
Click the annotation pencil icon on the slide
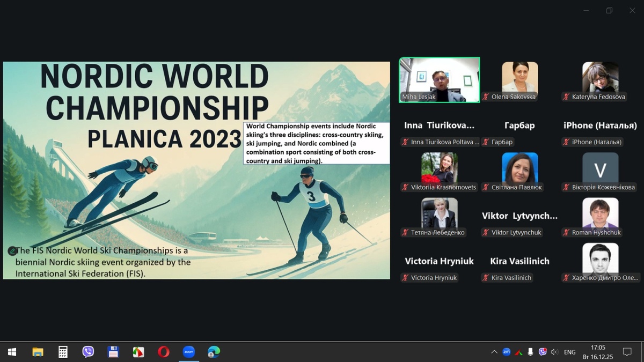12,250
